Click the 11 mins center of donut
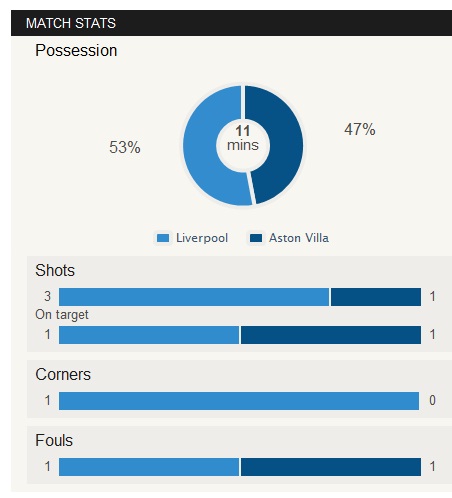This screenshot has width=452, height=498. (243, 138)
